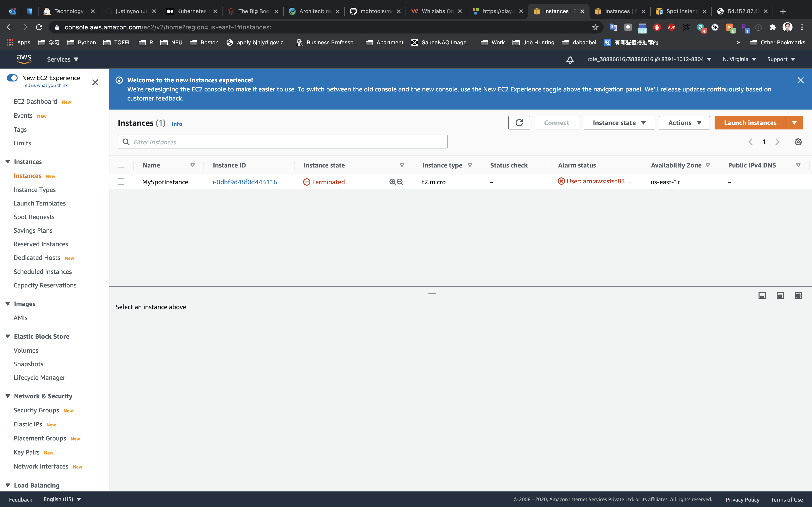Click the Launch instances button

pos(750,123)
